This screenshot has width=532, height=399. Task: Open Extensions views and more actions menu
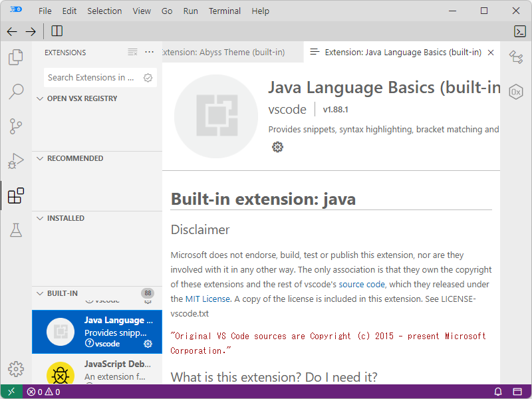pos(149,53)
